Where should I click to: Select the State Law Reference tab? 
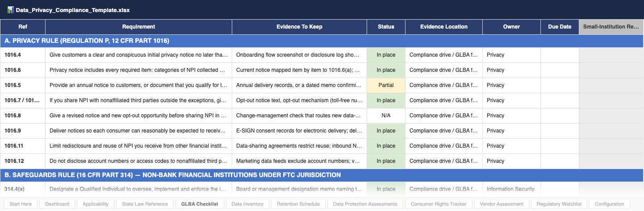point(145,204)
